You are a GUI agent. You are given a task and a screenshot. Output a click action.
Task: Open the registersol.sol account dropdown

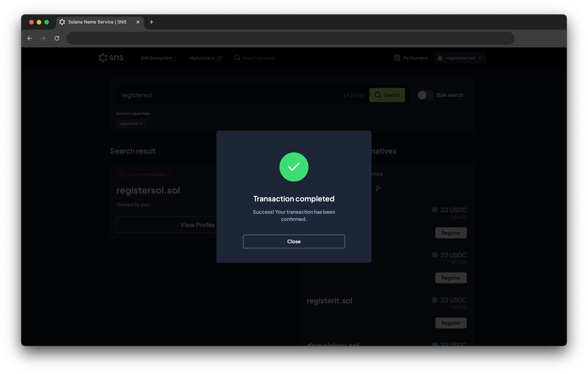pyautogui.click(x=460, y=58)
